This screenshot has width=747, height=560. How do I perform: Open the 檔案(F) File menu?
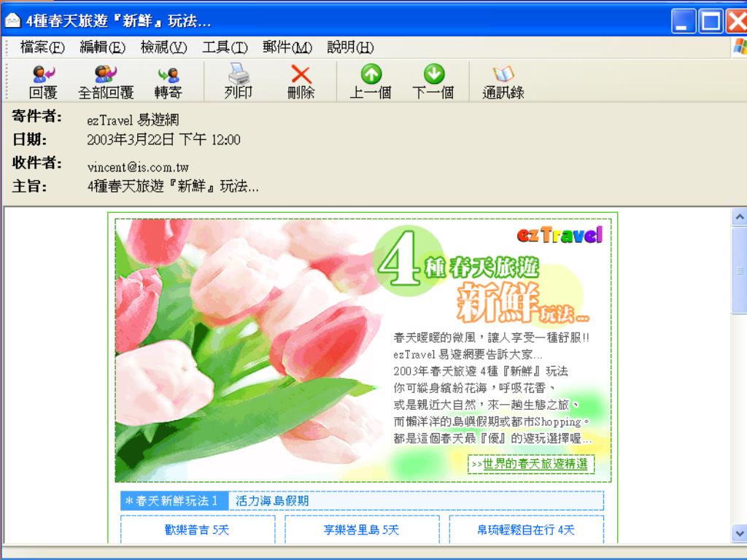pyautogui.click(x=42, y=47)
